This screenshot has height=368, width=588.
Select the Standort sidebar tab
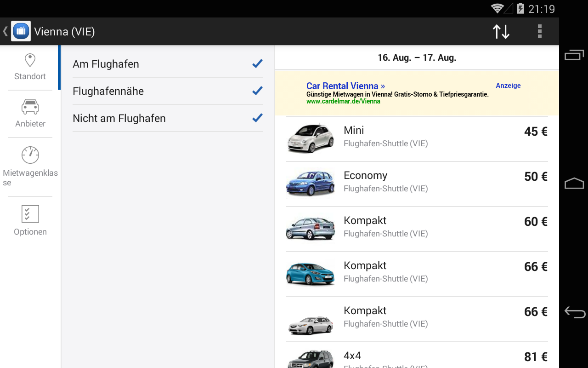[x=29, y=67]
